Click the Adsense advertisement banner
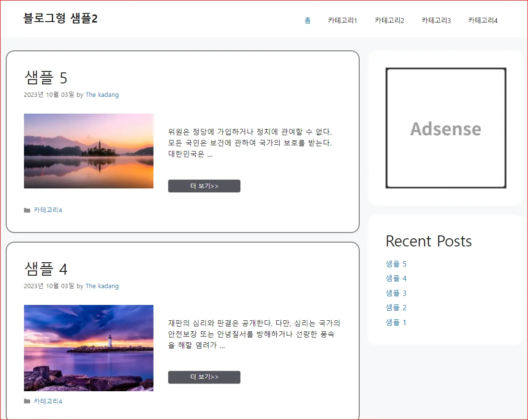Screen dimensions: 528x420 pos(446,128)
